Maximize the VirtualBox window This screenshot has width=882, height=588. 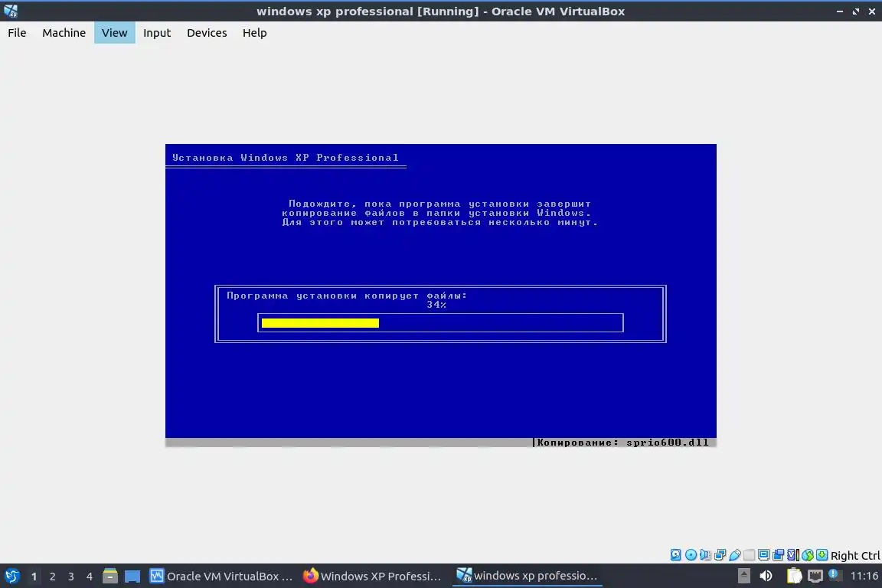855,11
